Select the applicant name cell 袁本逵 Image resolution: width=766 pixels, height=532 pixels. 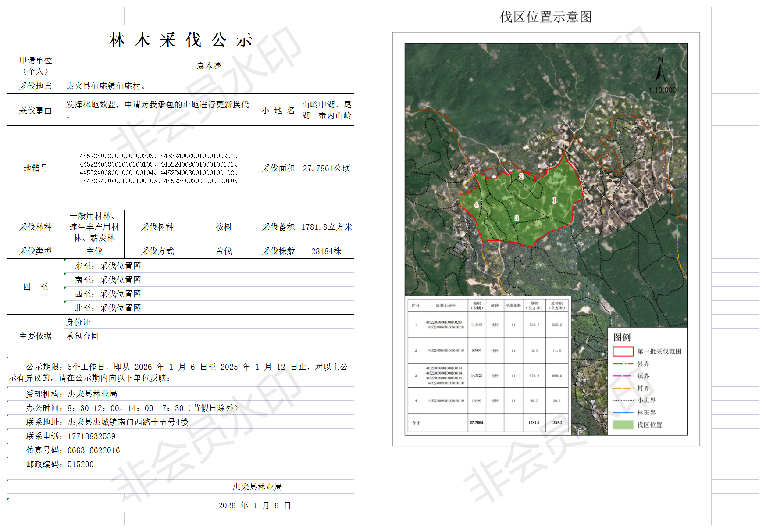(x=209, y=66)
